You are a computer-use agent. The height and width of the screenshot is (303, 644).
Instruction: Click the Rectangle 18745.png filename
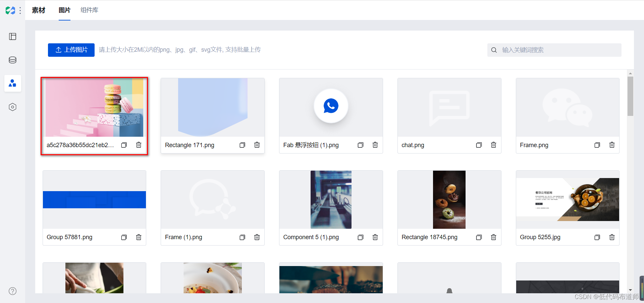(429, 237)
